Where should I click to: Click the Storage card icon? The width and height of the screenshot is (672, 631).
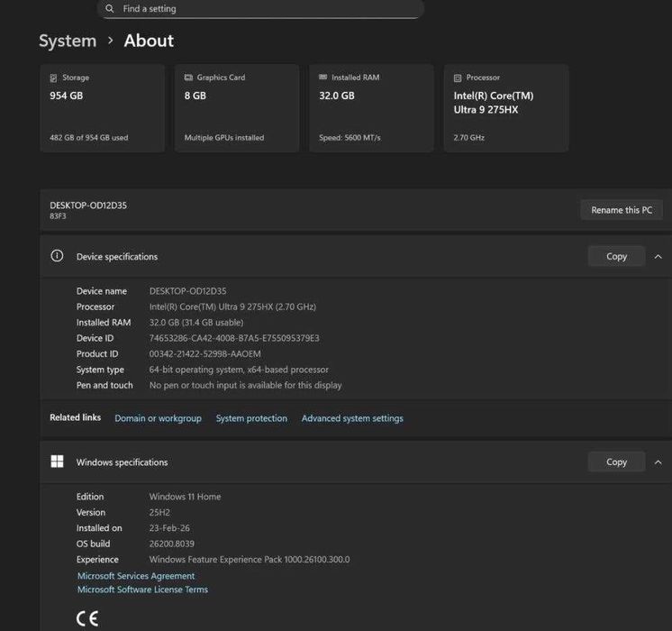tap(53, 78)
